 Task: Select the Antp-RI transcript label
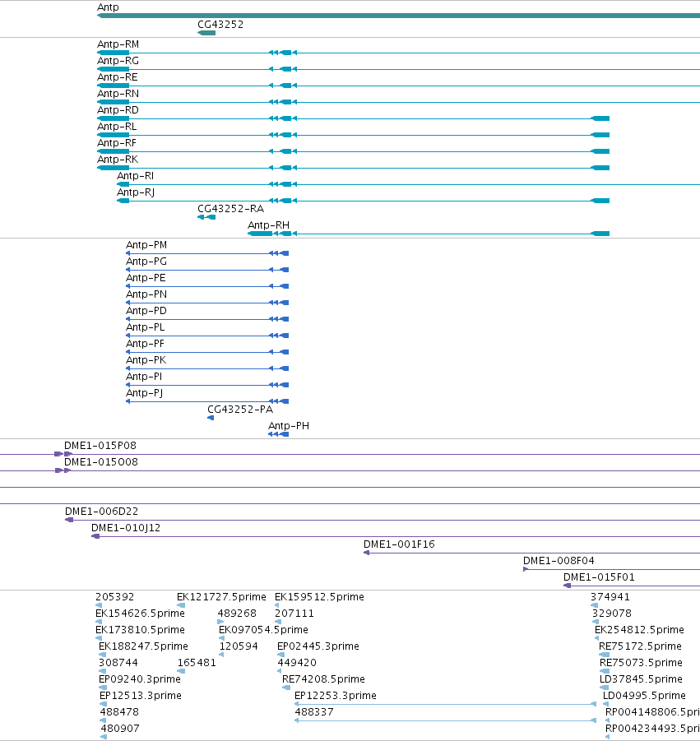point(135,176)
